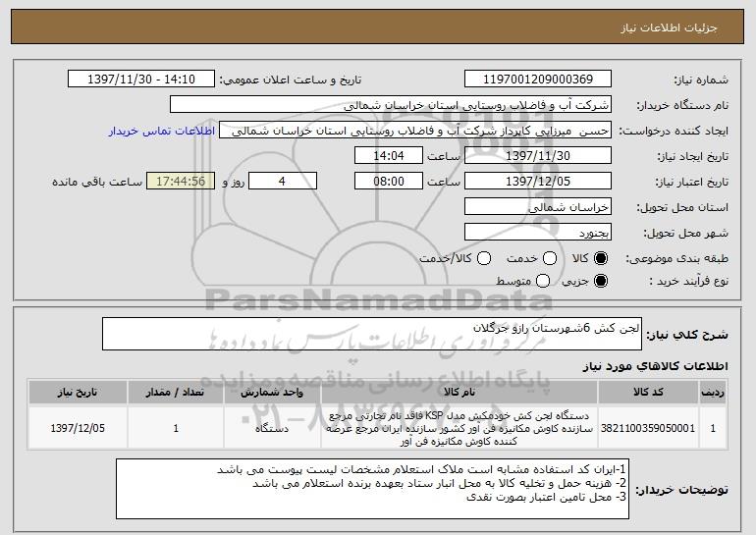Click the delivery city field بجنورد
Viewport: 756px width, 535px height.
pos(538,233)
